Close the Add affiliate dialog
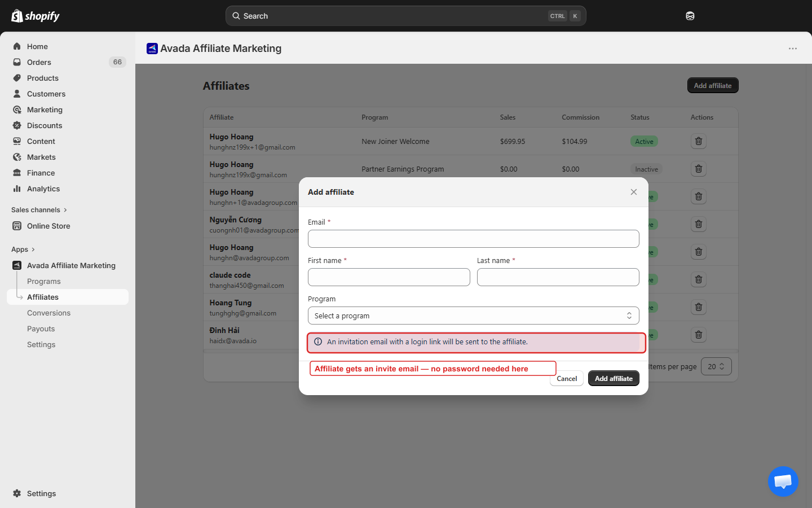This screenshot has width=812, height=508. [634, 192]
